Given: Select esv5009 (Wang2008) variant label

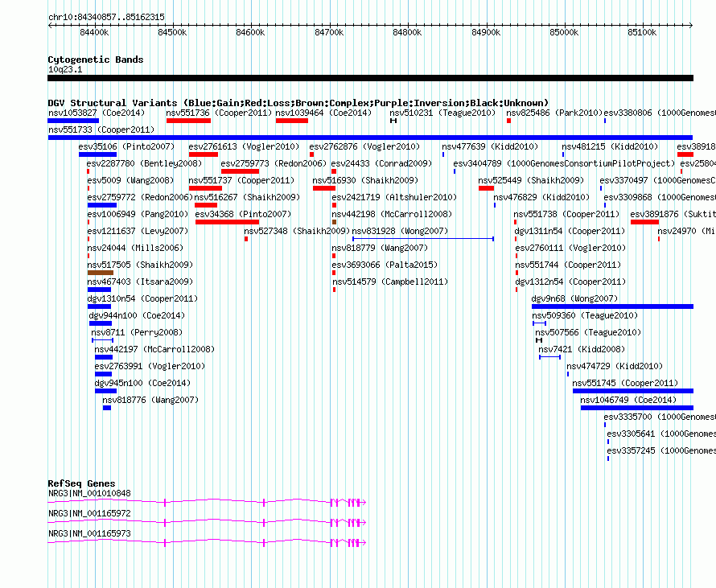Looking at the screenshot, I should click(x=130, y=180).
